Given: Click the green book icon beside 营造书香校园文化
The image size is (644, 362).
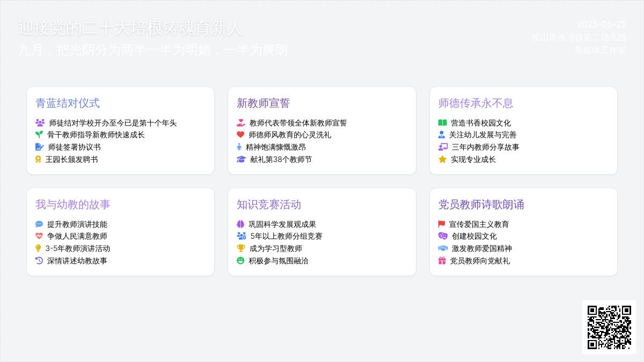Looking at the screenshot, I should [x=442, y=123].
